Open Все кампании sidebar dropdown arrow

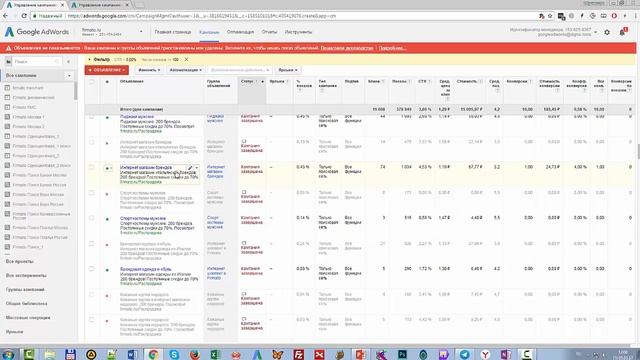[x=69, y=76]
